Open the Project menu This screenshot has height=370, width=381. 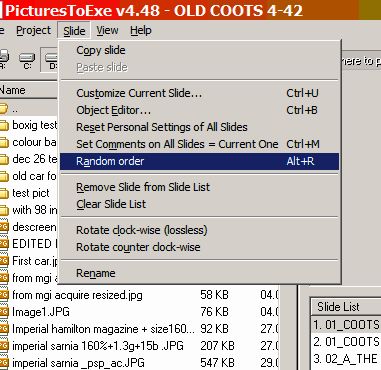pos(33,31)
